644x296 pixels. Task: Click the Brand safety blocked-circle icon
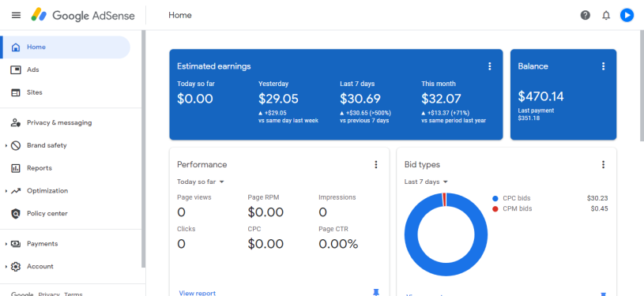point(16,145)
